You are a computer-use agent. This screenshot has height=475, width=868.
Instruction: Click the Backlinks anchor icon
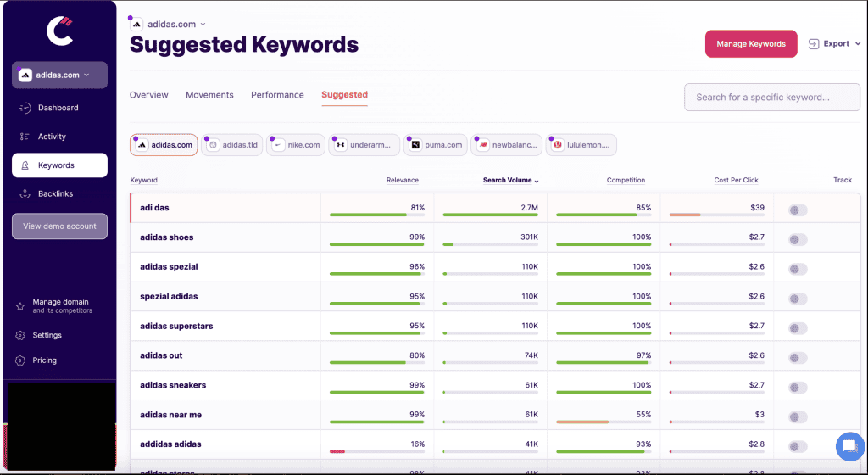coord(25,193)
